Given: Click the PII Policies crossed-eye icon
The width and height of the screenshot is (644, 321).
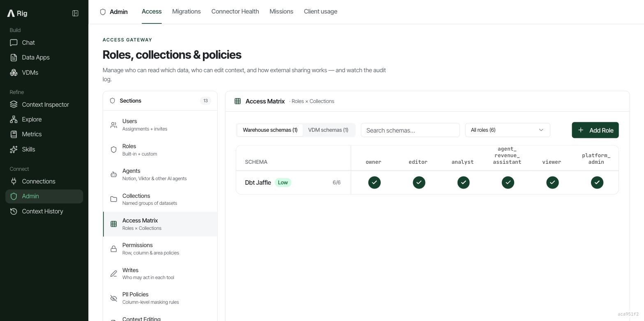Looking at the screenshot, I should [x=114, y=298].
